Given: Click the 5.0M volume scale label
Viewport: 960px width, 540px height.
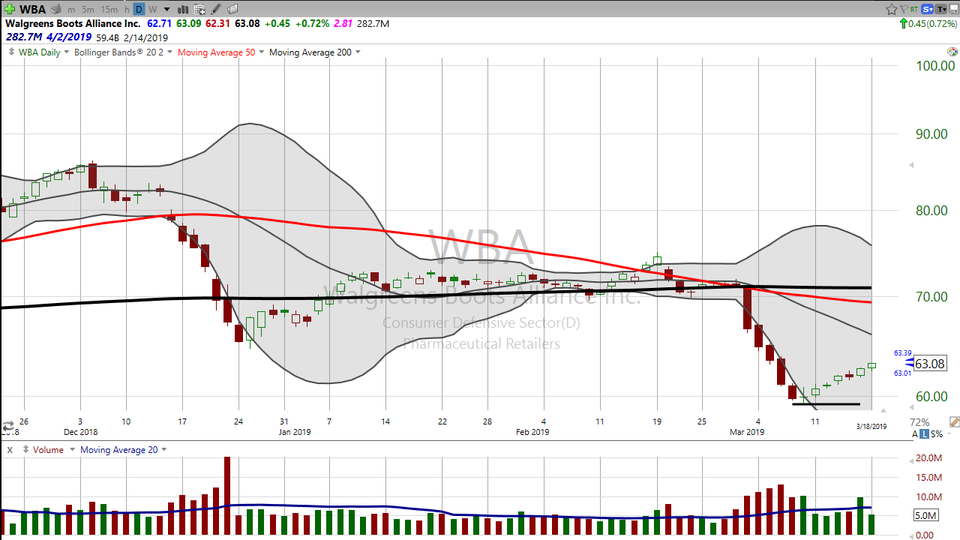Looking at the screenshot, I should (926, 516).
